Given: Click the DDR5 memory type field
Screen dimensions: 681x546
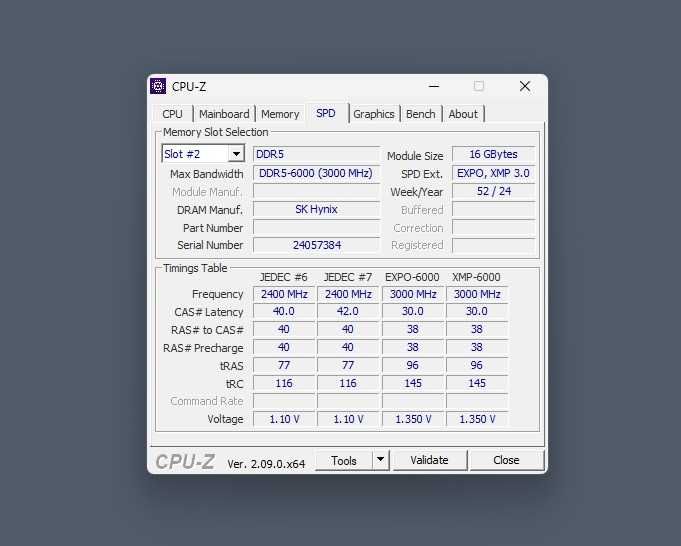Looking at the screenshot, I should [x=316, y=154].
